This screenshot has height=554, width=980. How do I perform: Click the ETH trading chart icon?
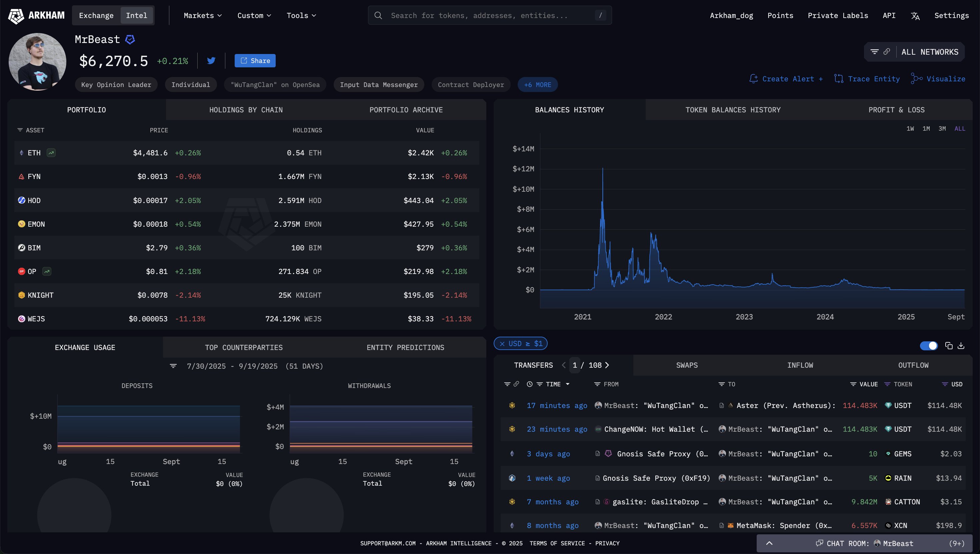click(51, 153)
